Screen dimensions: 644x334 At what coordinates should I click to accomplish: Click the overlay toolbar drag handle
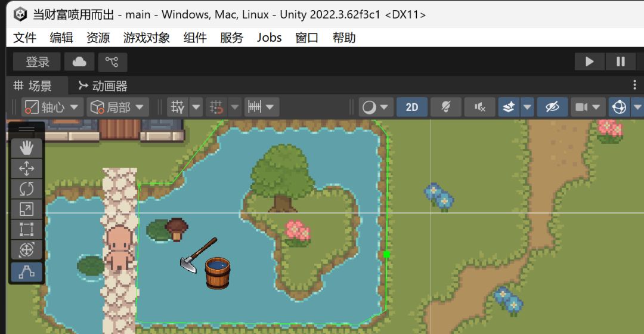click(27, 129)
